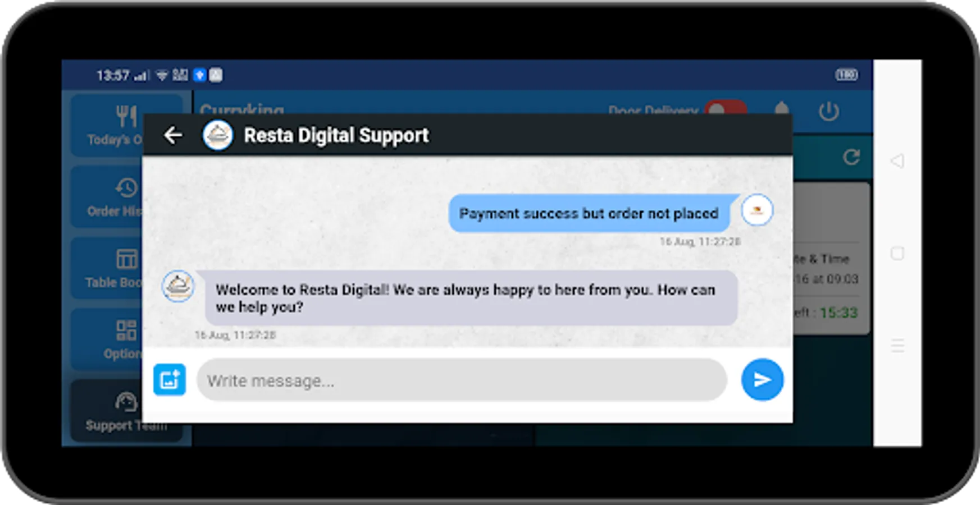Open Table Booking in sidebar
Screen dimensions: 980x505
tap(107, 268)
